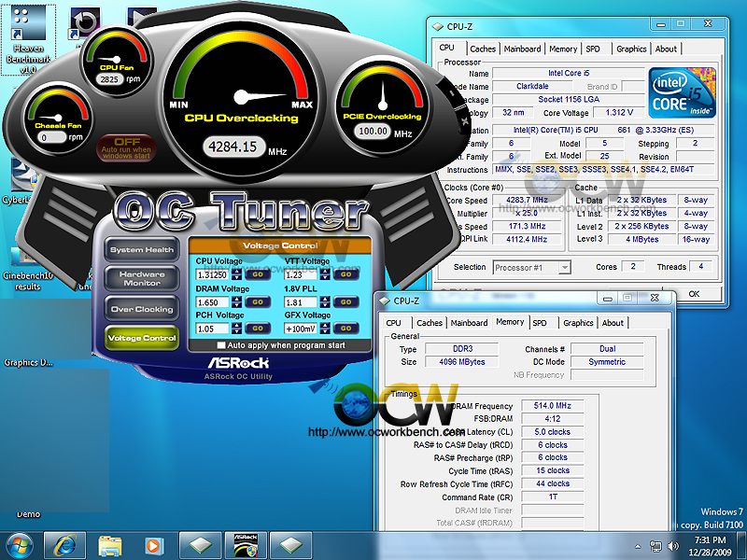Apply 1.8V PLL with GO button
This screenshot has height=560, width=747.
tap(346, 301)
